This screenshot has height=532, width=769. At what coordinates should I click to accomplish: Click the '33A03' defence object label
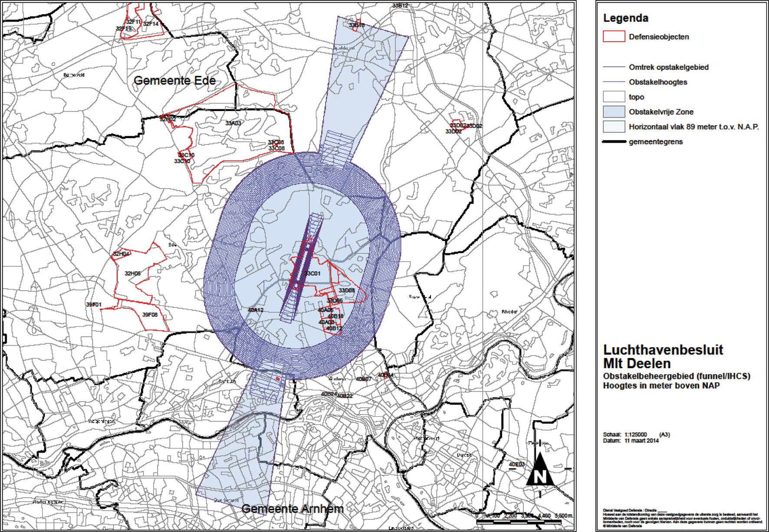click(233, 123)
